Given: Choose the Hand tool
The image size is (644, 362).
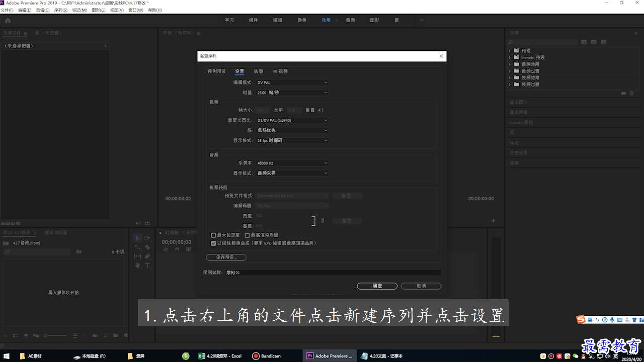Looking at the screenshot, I should [x=137, y=265].
